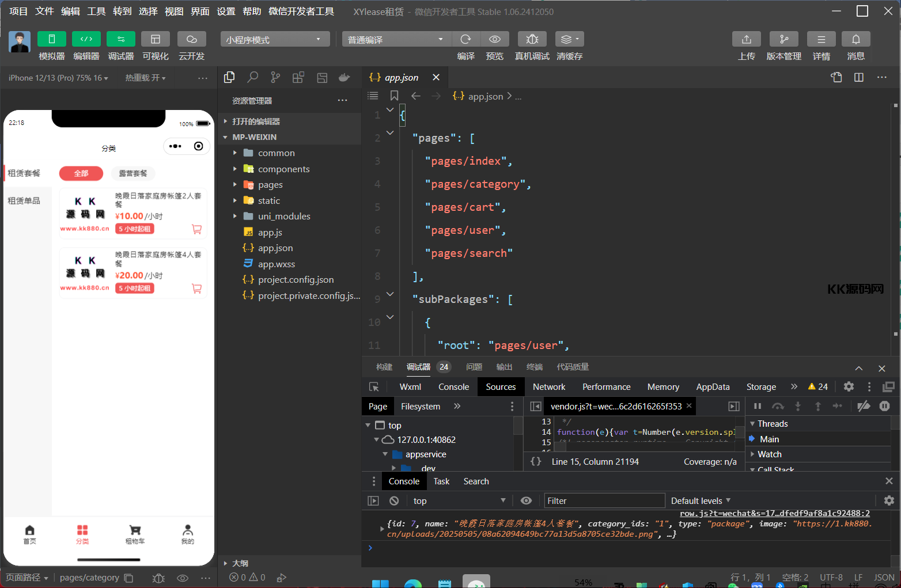This screenshot has height=588, width=901.
Task: Toggle the debugger panel button
Action: click(121, 39)
